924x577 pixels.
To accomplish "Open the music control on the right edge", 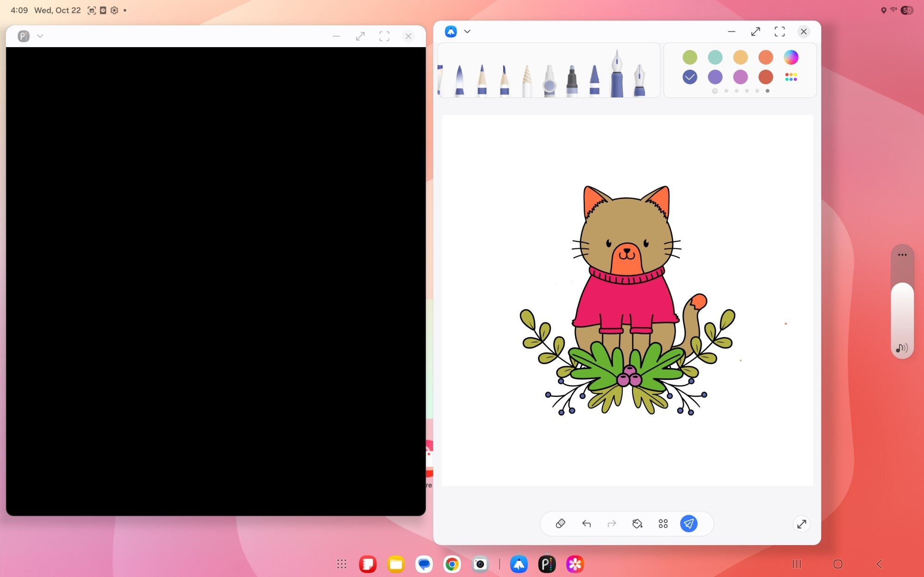I will pos(901,349).
